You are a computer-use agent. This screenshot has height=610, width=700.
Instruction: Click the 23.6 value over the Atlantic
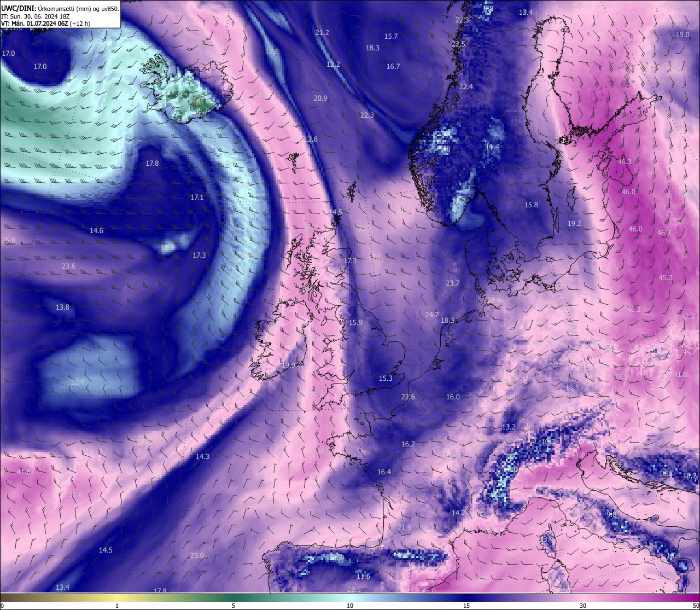pyautogui.click(x=68, y=266)
